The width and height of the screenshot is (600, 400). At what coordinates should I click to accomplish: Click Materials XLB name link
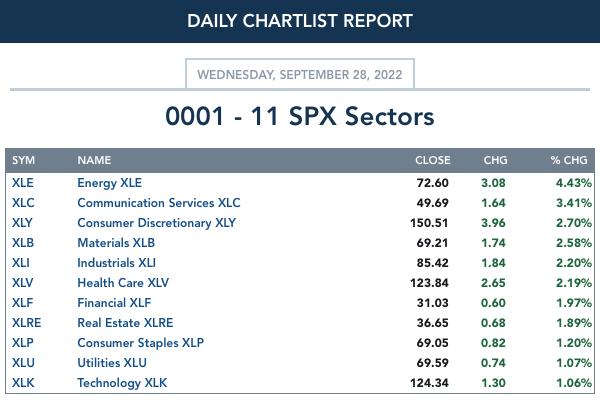tap(116, 243)
